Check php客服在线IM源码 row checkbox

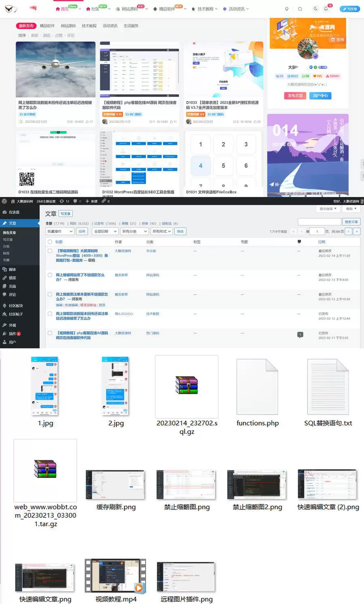pyautogui.click(x=50, y=333)
